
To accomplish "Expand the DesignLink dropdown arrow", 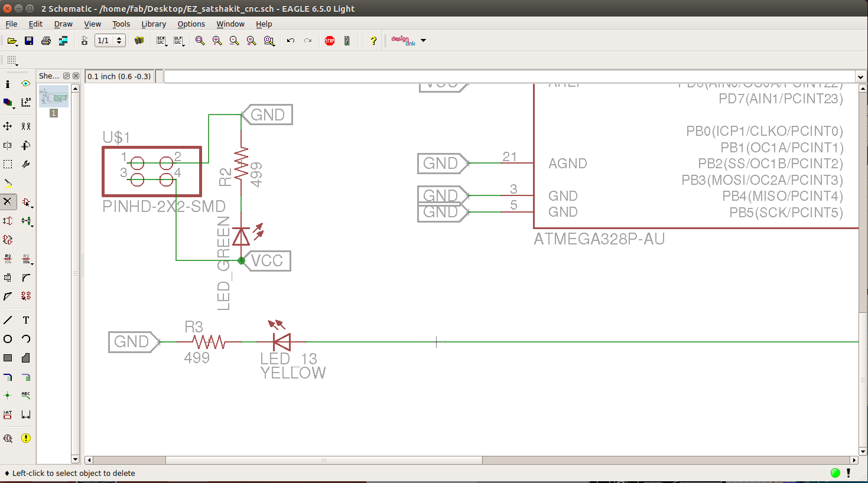I will coord(423,41).
